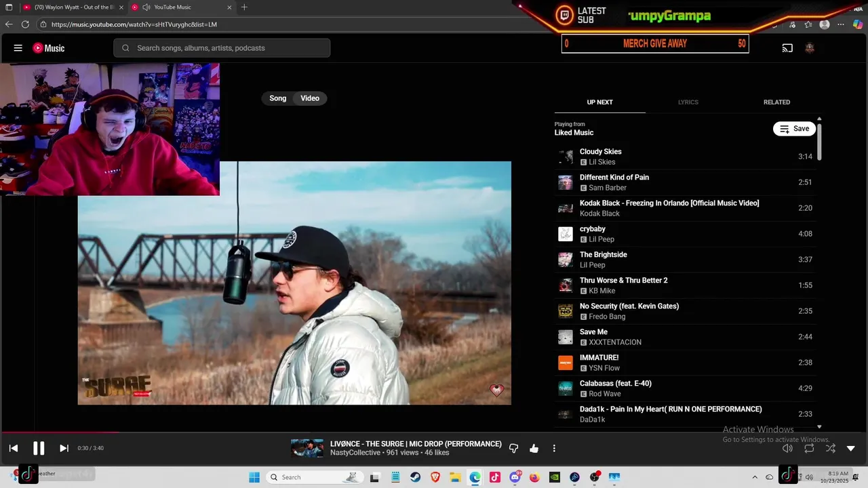Reload the page
868x488 pixels.
click(25, 24)
